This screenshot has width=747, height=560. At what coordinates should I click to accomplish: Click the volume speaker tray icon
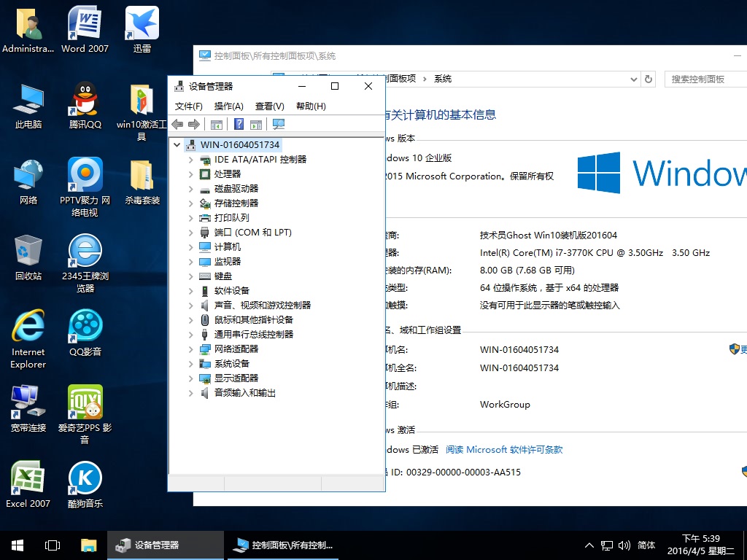pos(624,545)
